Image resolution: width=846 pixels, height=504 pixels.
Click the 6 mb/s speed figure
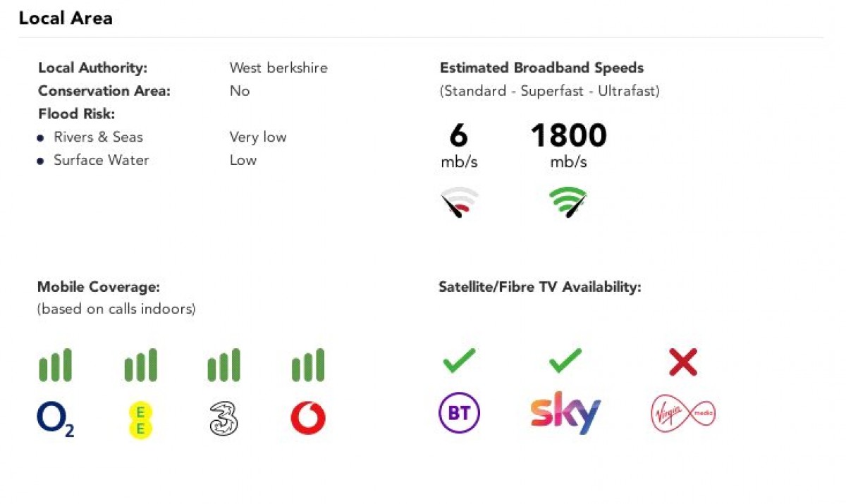(459, 135)
